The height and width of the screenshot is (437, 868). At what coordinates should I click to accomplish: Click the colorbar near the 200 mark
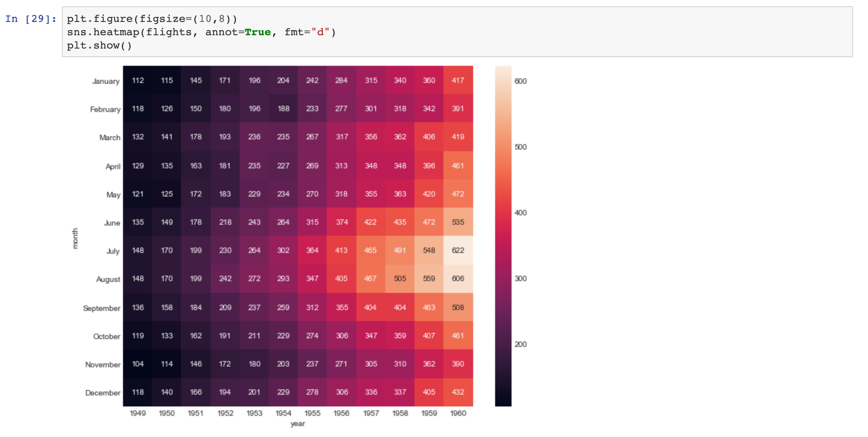point(503,344)
